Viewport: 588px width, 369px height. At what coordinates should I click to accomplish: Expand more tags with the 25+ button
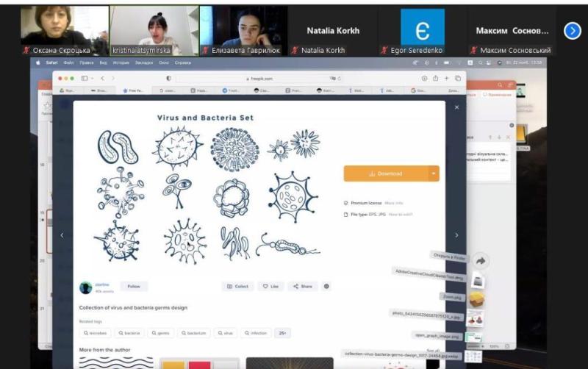pyautogui.click(x=282, y=333)
